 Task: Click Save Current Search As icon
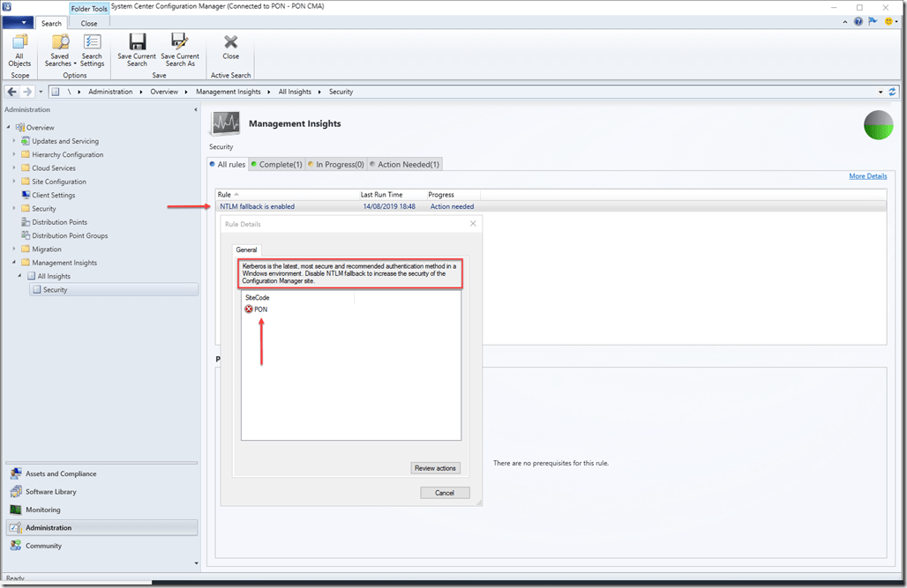click(180, 49)
